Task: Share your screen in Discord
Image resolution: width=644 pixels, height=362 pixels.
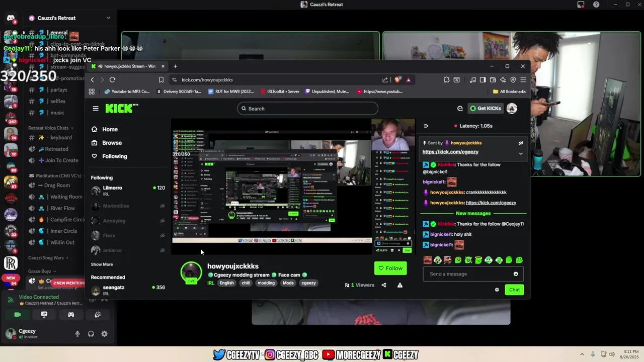Action: [x=44, y=315]
